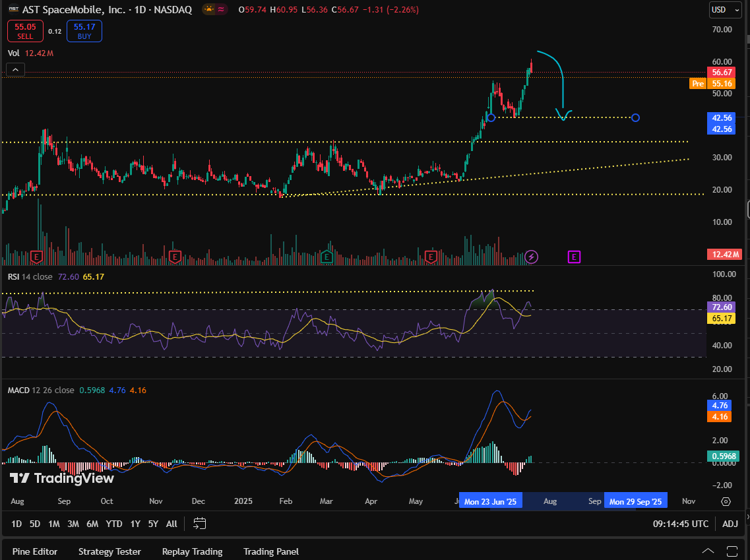Toggle the ADJ adjusted data button

click(730, 524)
